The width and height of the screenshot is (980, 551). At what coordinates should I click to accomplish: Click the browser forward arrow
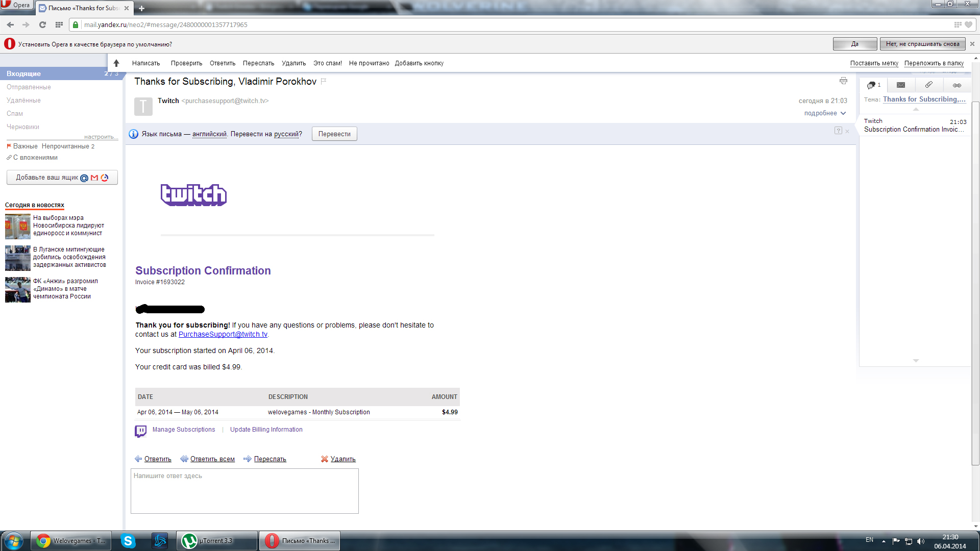[26, 24]
